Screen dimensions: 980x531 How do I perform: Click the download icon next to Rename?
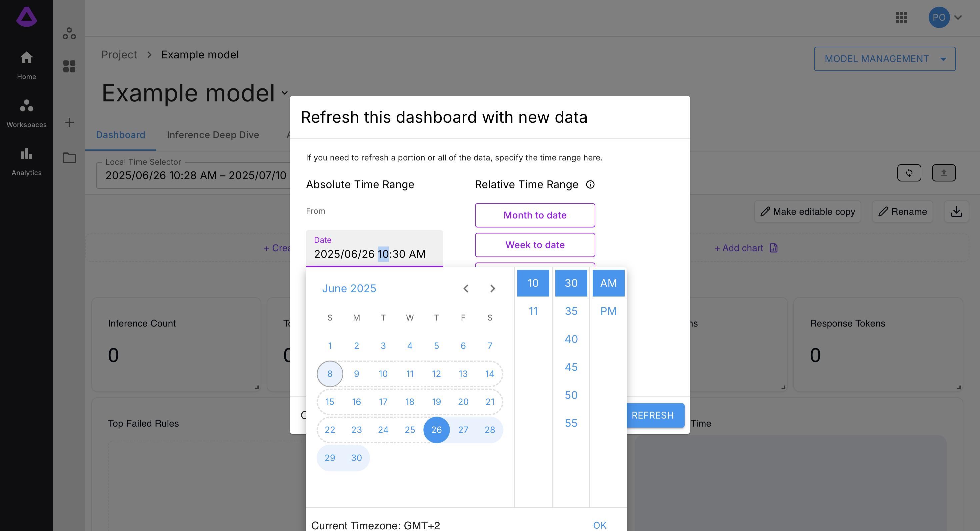[956, 212]
